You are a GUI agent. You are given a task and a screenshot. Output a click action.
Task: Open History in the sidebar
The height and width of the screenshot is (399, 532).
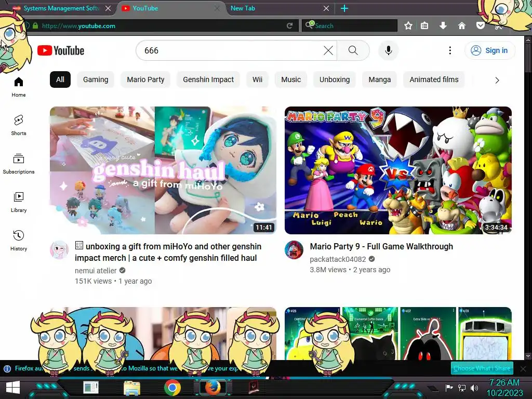(x=19, y=241)
